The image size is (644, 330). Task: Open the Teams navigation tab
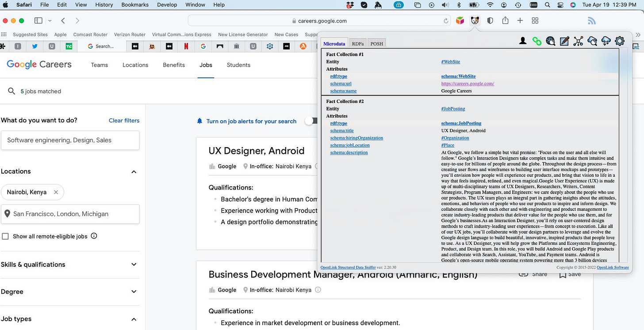[100, 65]
